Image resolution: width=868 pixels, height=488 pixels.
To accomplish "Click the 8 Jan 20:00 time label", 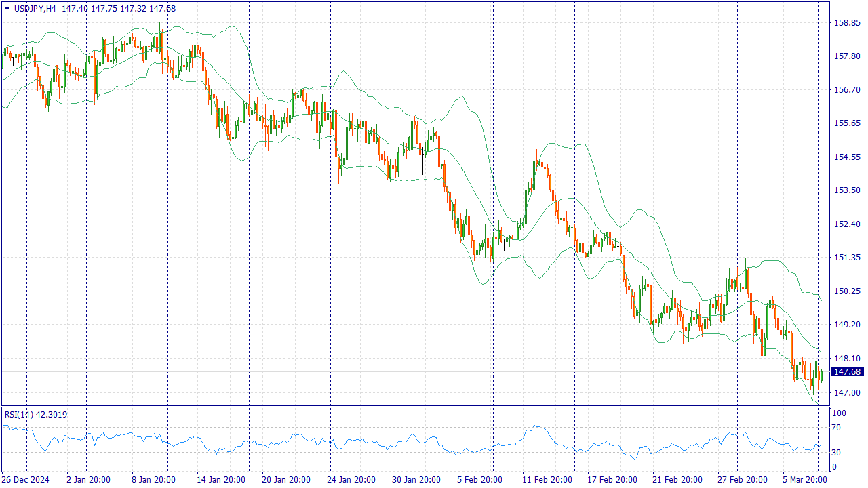I will 153,480.
